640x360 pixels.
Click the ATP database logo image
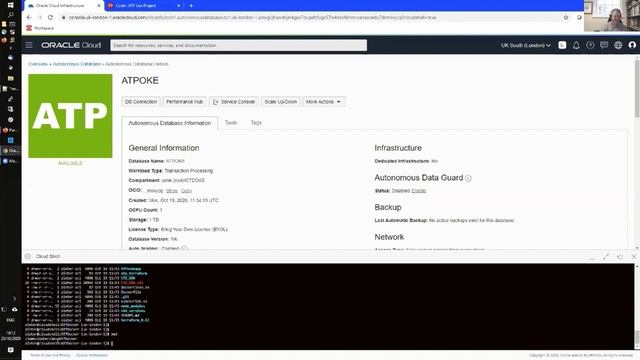70,116
